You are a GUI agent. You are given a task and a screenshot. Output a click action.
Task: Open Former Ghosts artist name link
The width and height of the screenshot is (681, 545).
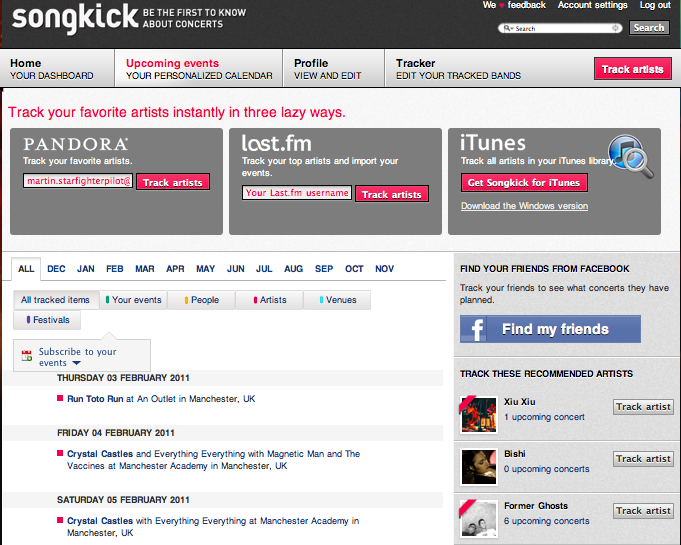536,506
